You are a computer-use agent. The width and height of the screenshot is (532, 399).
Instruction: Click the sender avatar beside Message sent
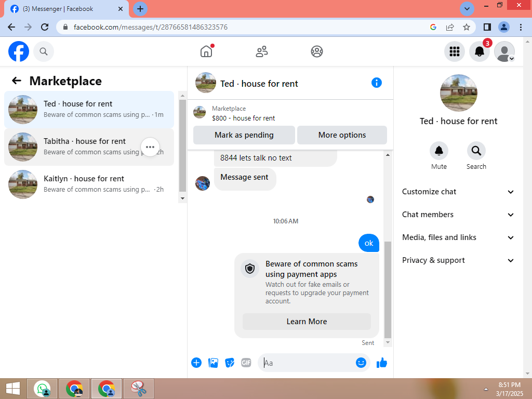203,183
